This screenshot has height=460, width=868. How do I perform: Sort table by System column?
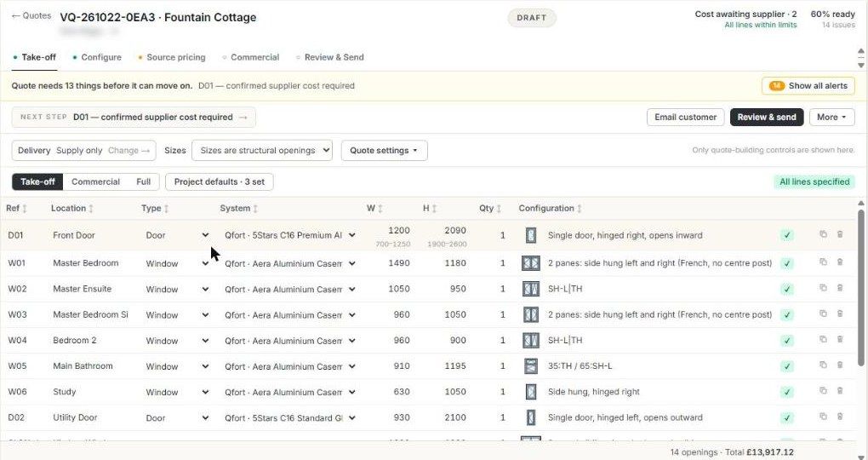(x=239, y=209)
